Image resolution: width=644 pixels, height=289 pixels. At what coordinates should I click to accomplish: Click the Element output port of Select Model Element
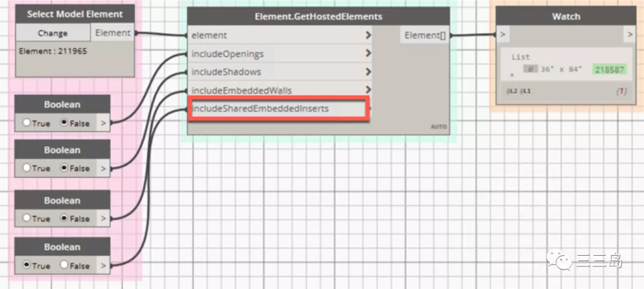113,33
